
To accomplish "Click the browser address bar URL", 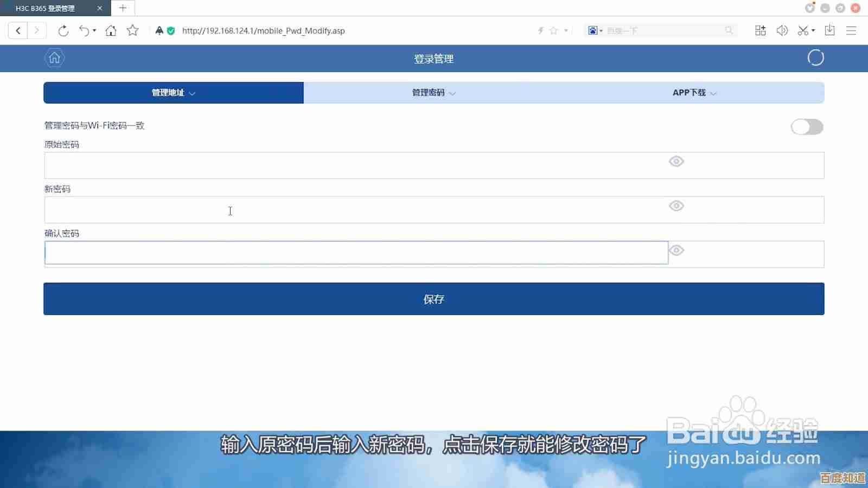I will [263, 31].
